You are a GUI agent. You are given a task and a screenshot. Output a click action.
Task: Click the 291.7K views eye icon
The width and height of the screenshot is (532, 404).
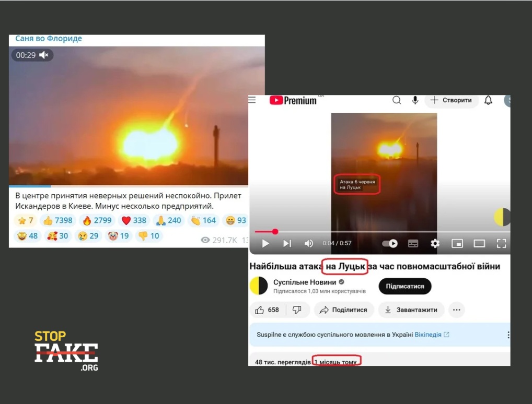pyautogui.click(x=205, y=240)
